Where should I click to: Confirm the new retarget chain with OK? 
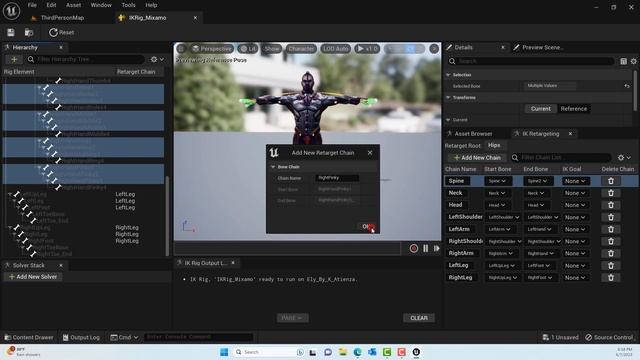pos(367,227)
